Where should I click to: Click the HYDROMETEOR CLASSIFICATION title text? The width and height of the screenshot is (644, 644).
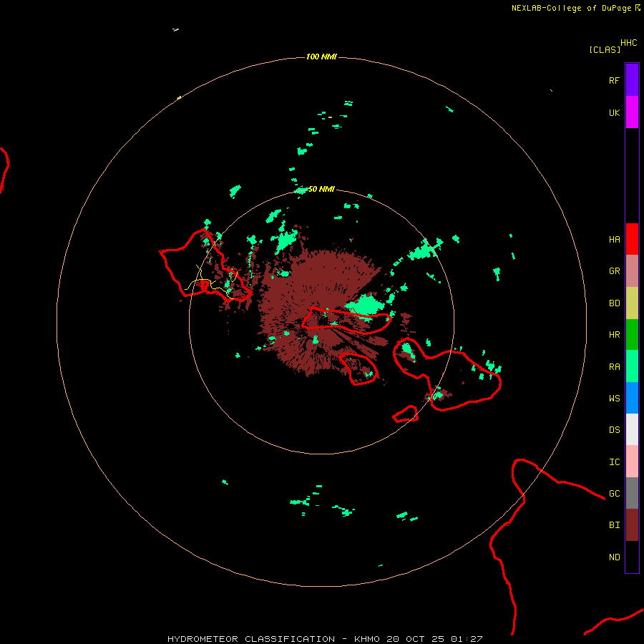point(251,639)
